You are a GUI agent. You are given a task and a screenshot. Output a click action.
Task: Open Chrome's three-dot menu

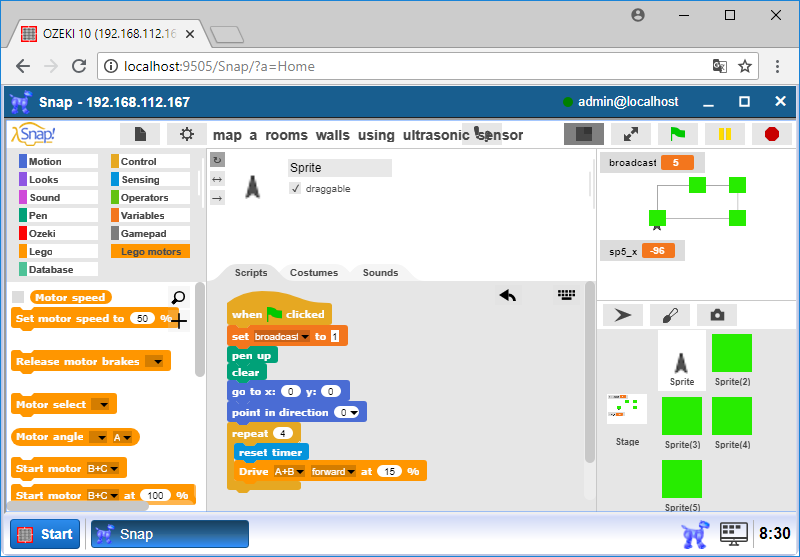click(x=778, y=66)
